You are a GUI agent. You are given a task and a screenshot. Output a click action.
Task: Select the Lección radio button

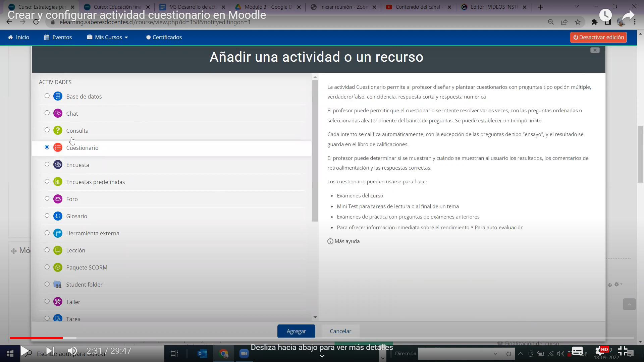click(47, 250)
